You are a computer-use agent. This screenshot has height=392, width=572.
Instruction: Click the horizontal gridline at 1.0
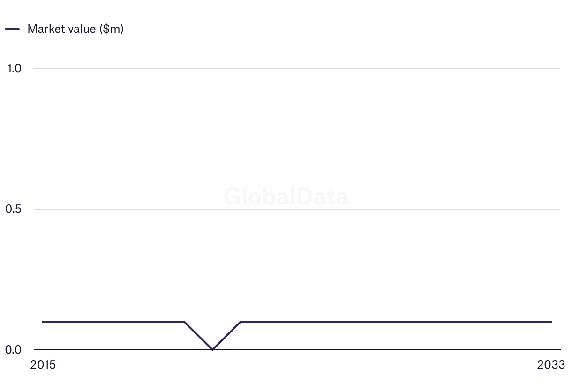point(297,68)
